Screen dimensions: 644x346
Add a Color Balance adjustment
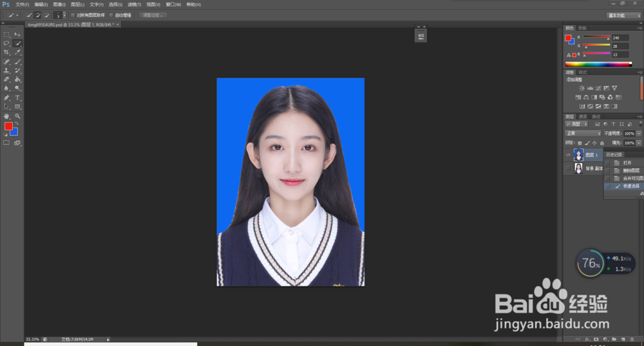point(586,97)
